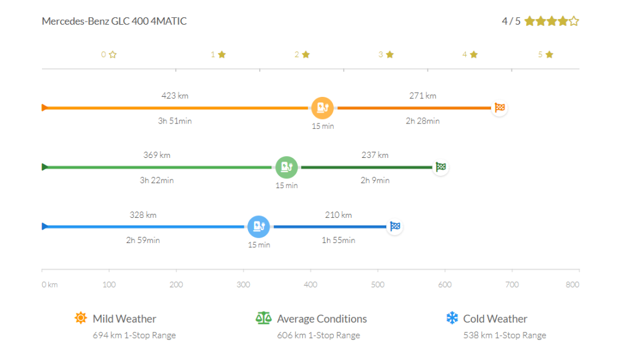
Task: Click the Mercedes-Benz GLC 400 4MATIC title
Action: click(x=114, y=22)
